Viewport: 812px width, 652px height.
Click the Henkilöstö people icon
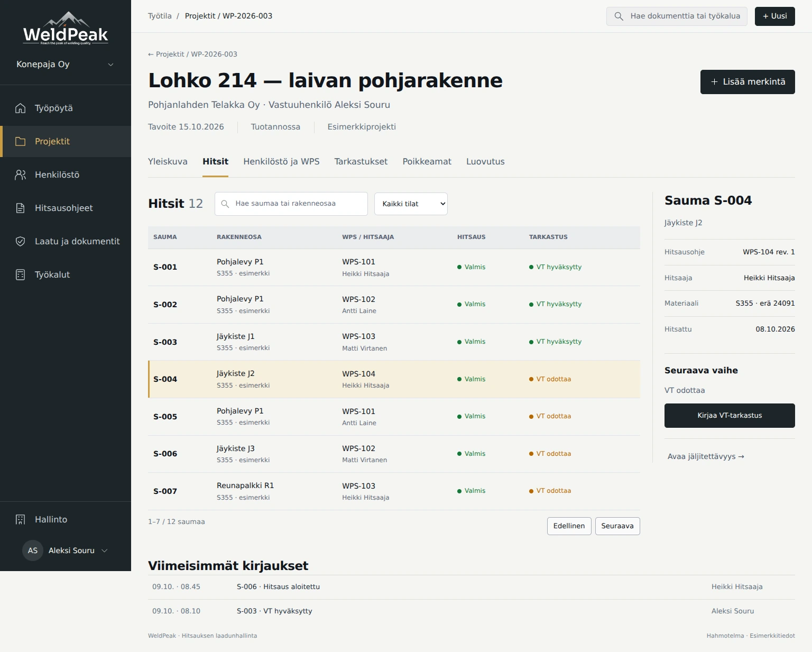pyautogui.click(x=20, y=175)
